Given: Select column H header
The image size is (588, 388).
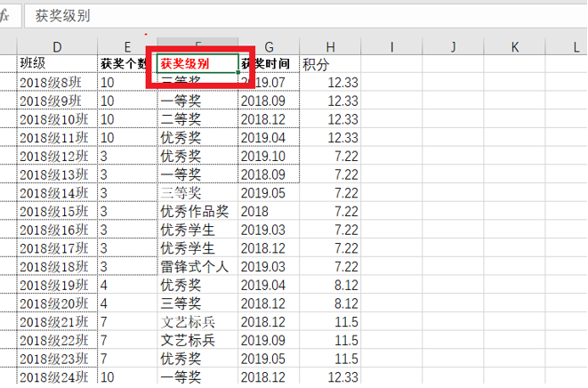Looking at the screenshot, I should pos(330,47).
